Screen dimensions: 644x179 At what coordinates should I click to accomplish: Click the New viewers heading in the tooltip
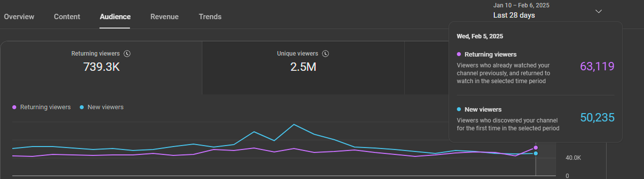(x=483, y=110)
